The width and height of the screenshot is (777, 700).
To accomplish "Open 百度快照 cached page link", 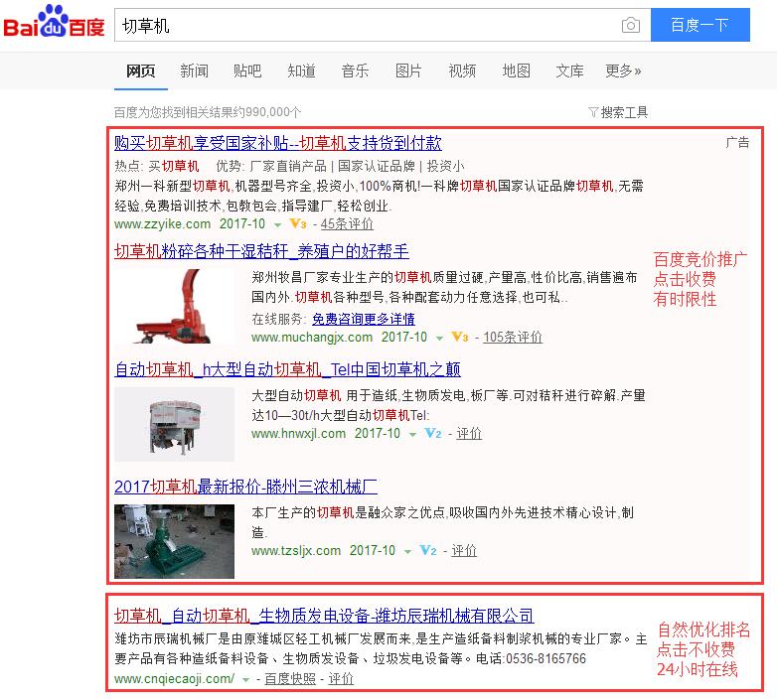I will tap(290, 679).
